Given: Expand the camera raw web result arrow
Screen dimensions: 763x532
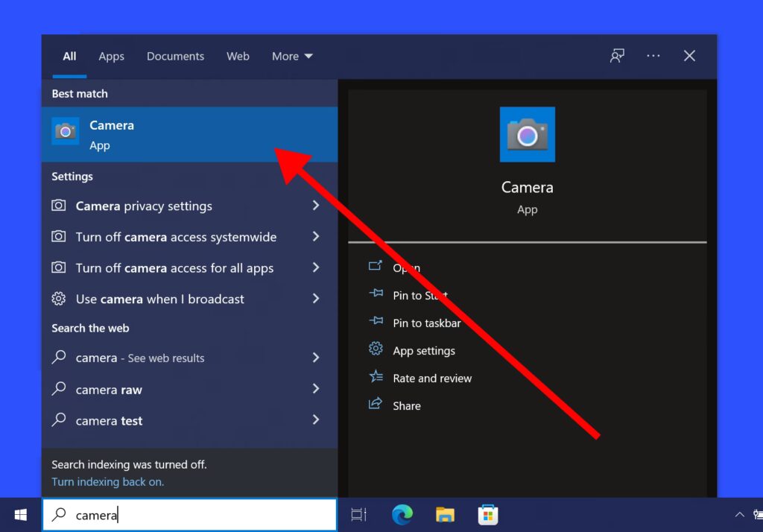Looking at the screenshot, I should 316,389.
